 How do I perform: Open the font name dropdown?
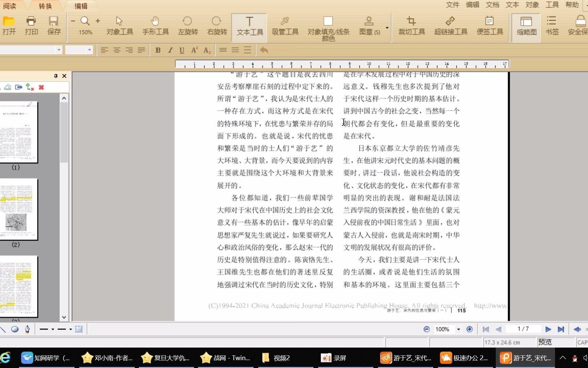point(59,50)
